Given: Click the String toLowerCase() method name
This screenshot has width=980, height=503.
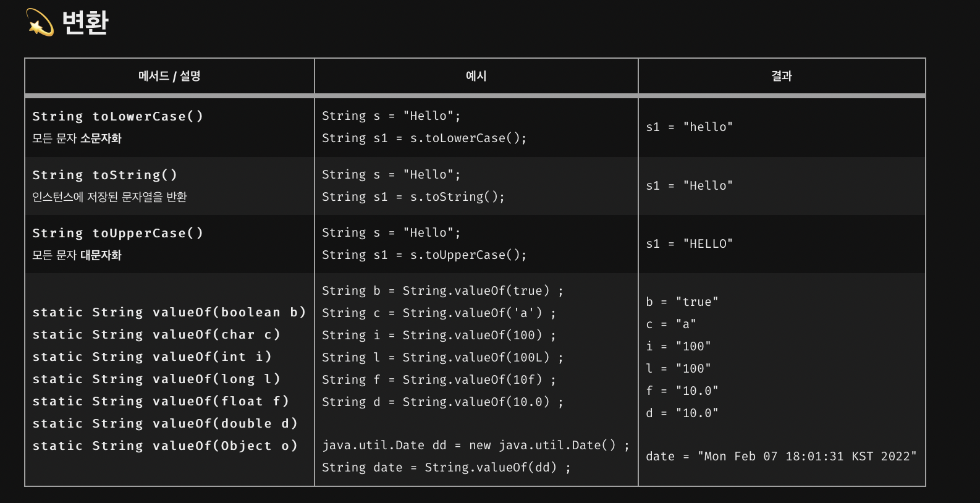Looking at the screenshot, I should click(x=117, y=116).
